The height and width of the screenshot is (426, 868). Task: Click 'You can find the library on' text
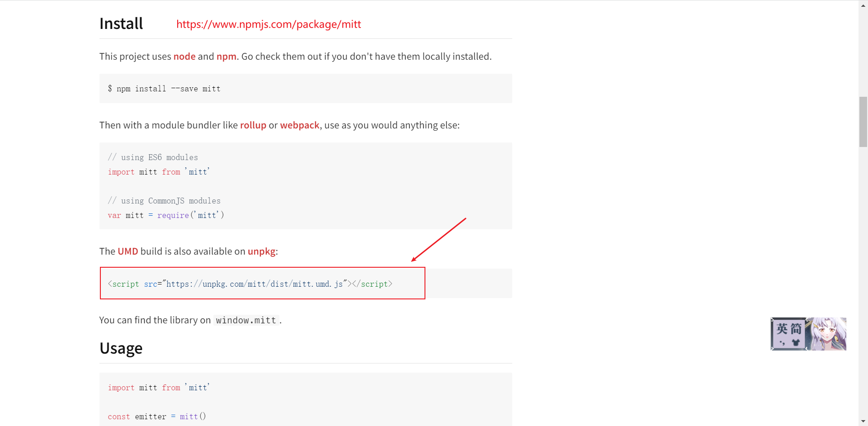(155, 320)
